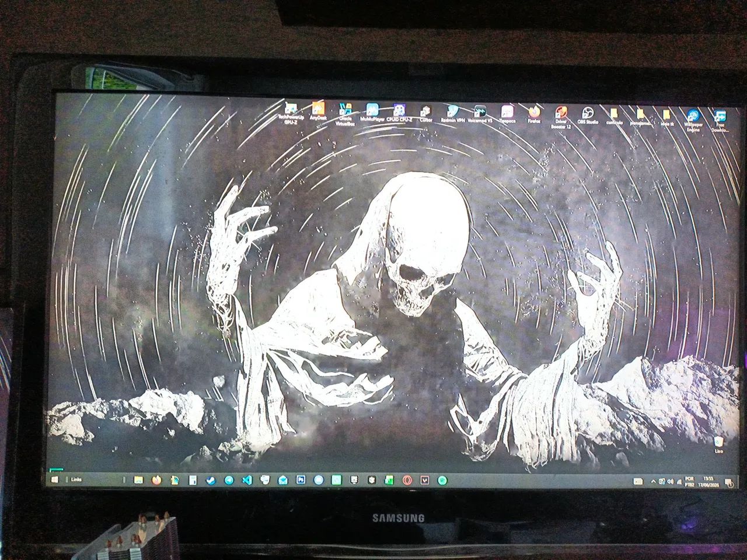
Task: Open the clock and calendar flyout
Action: point(709,481)
